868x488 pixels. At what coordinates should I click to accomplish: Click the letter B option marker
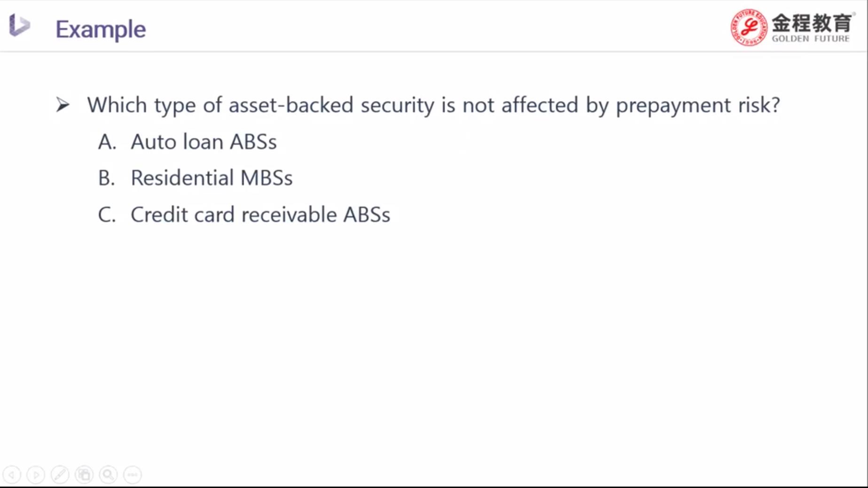(106, 178)
